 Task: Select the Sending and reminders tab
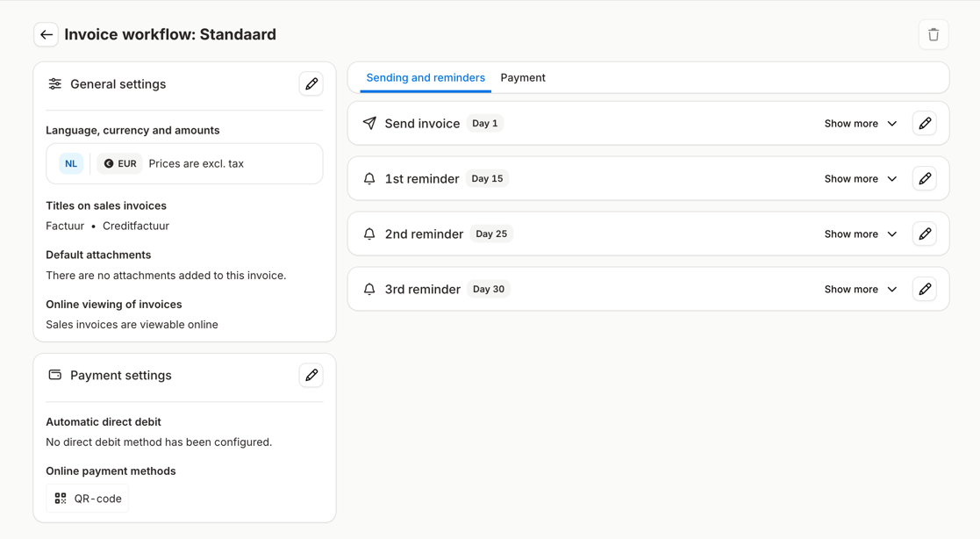coord(426,78)
